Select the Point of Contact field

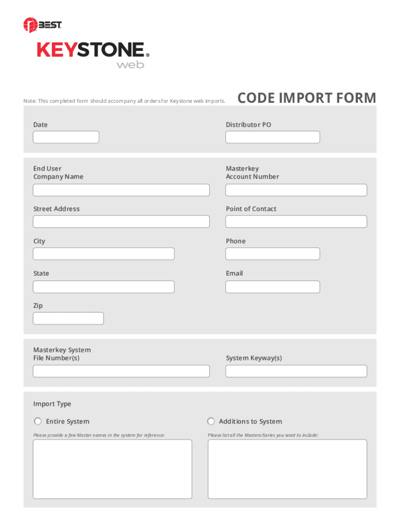[x=296, y=222]
